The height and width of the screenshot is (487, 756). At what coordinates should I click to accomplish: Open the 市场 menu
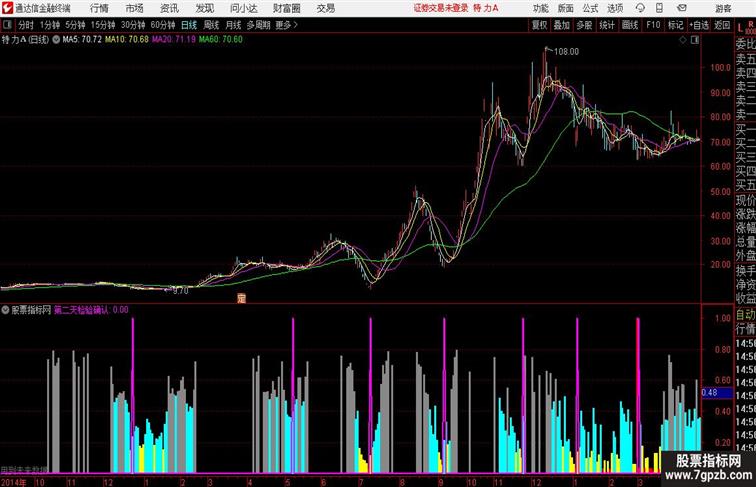134,8
